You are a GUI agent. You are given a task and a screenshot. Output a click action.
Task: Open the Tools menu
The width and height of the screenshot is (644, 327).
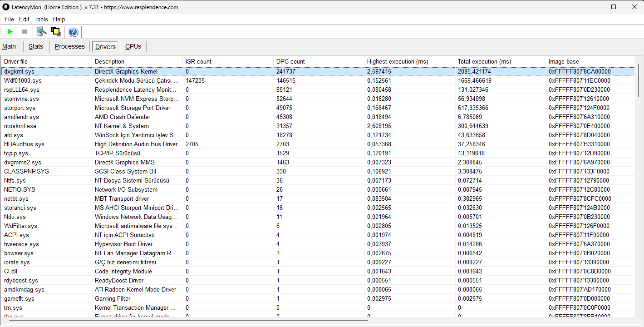pos(41,20)
